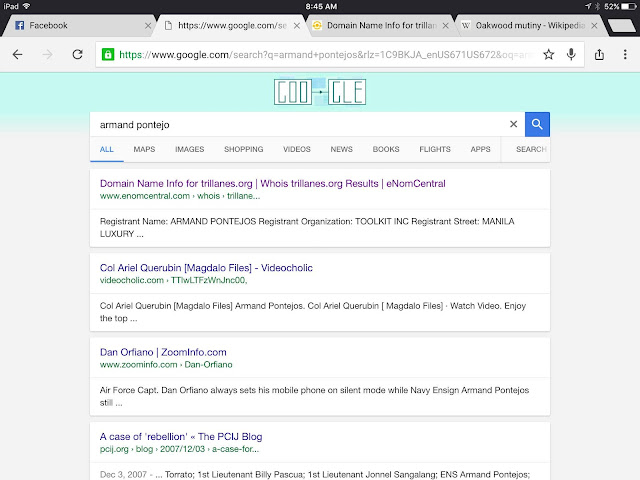The width and height of the screenshot is (640, 480).
Task: Switch to FLIGHTS results
Action: 435,149
